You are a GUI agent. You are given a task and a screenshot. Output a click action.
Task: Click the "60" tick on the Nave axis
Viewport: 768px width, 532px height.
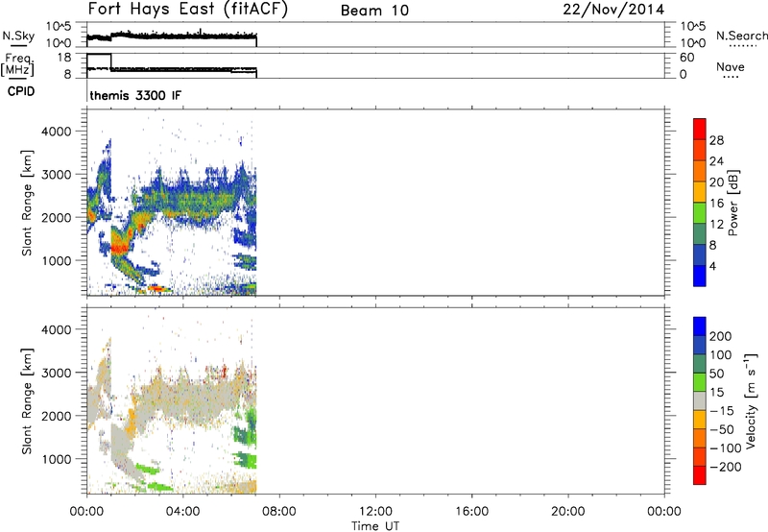[x=686, y=58]
